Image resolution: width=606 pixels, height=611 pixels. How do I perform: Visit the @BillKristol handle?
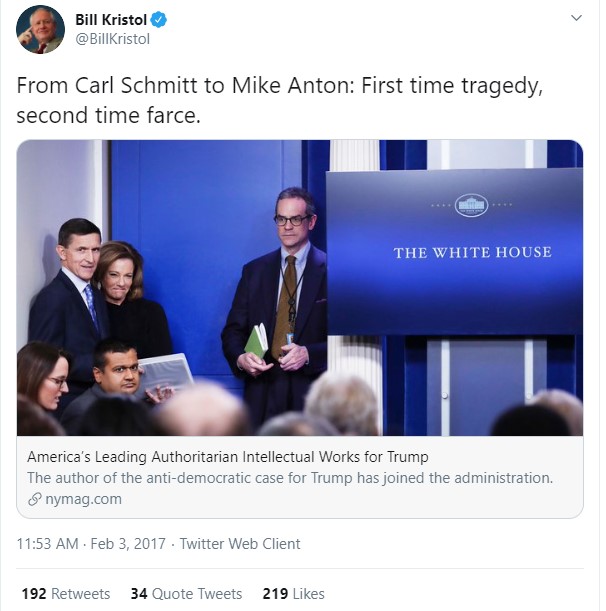[113, 39]
